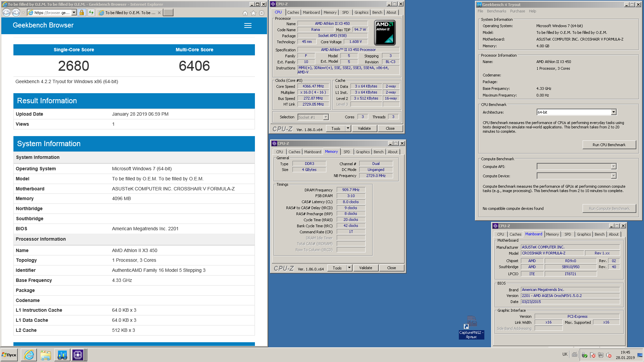Image resolution: width=644 pixels, height=362 pixels.
Task: Open the File menu in Geekbench 4
Action: [x=480, y=11]
